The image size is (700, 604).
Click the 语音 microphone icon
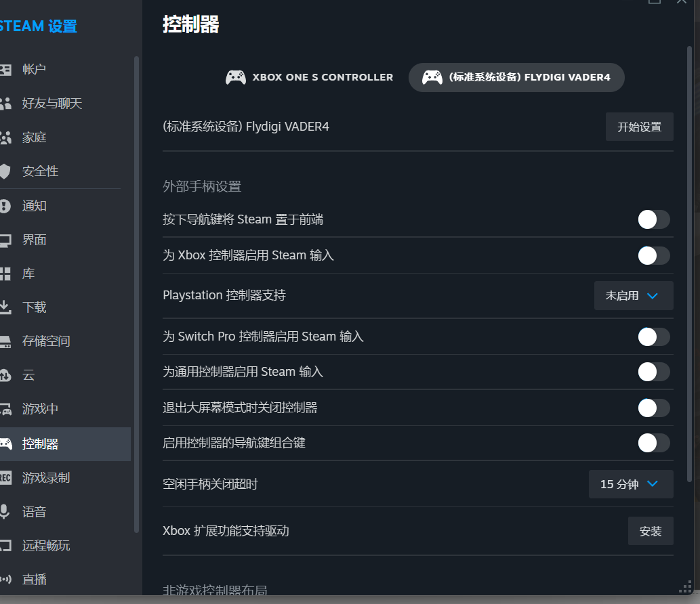(x=5, y=511)
